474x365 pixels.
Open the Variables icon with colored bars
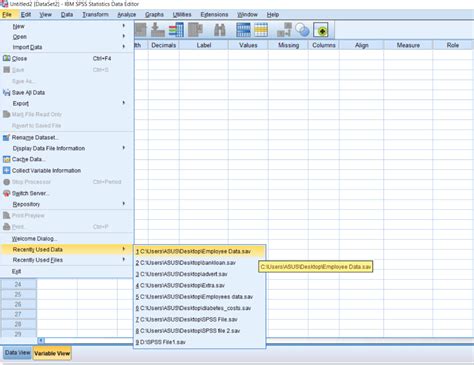pos(176,30)
